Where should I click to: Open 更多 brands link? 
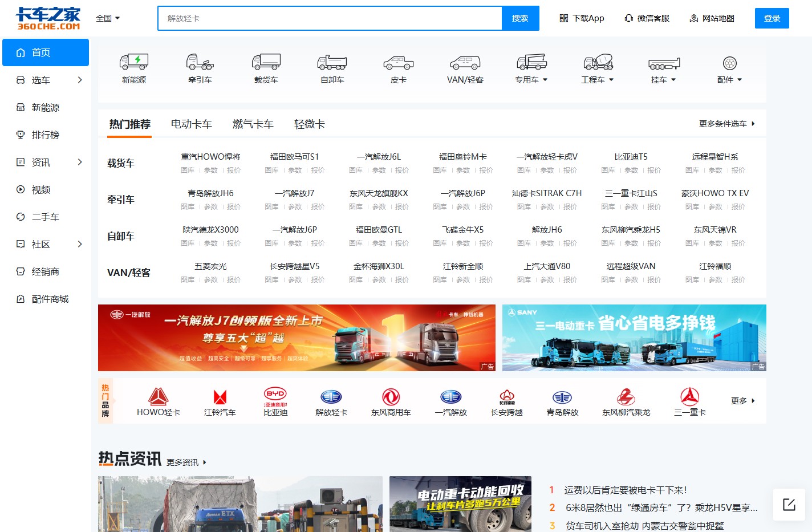pos(743,401)
